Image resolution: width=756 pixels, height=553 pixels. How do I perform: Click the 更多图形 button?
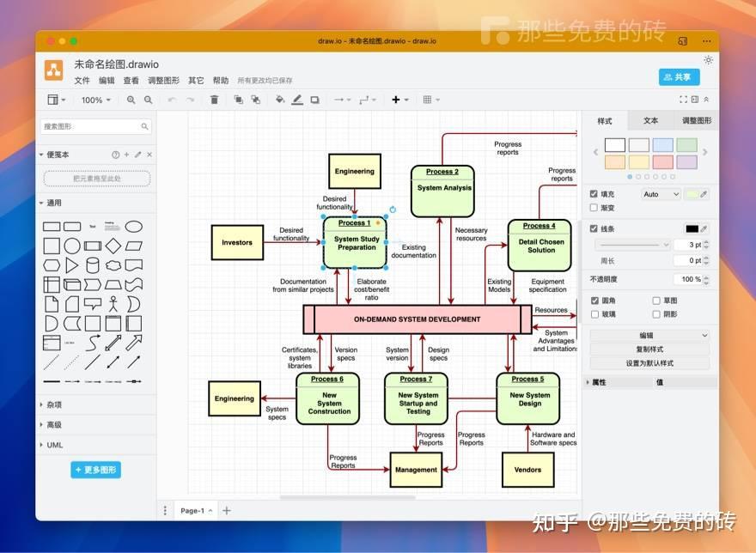96,470
